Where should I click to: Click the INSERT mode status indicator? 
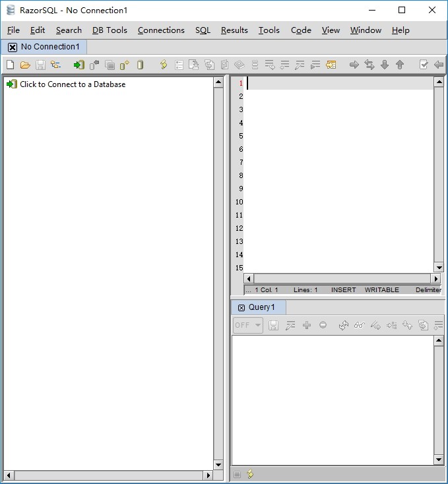coord(343,290)
